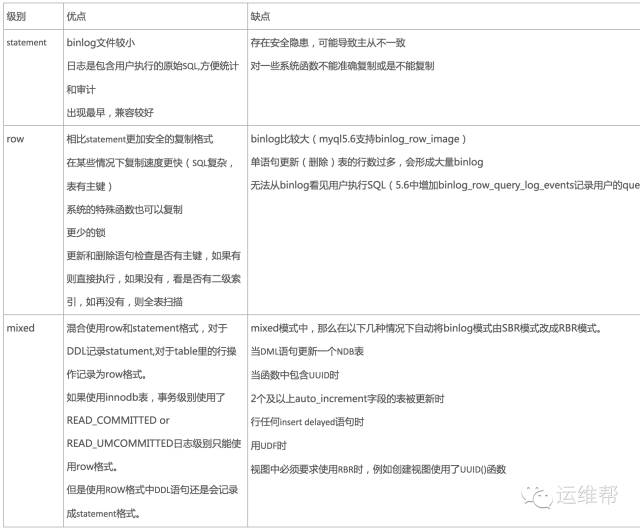Select the 缺点 column header
This screenshot has height=528, width=640.
point(260,16)
